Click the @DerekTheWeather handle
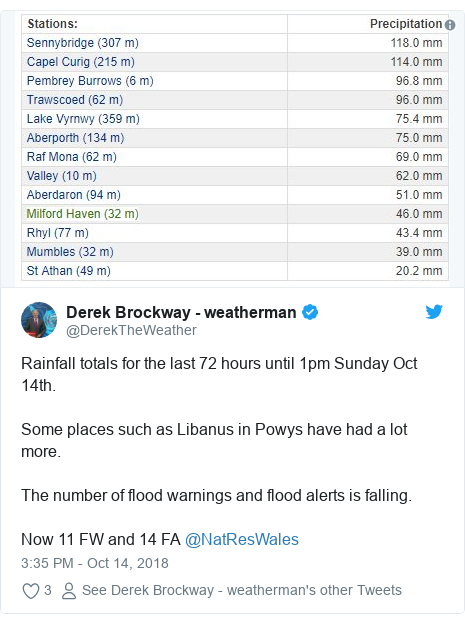 click(131, 330)
